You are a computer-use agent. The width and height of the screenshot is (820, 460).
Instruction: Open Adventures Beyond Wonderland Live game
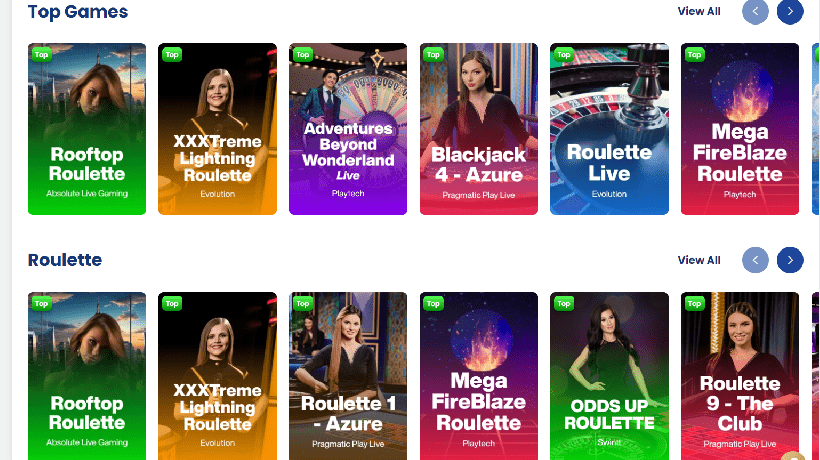pyautogui.click(x=348, y=129)
